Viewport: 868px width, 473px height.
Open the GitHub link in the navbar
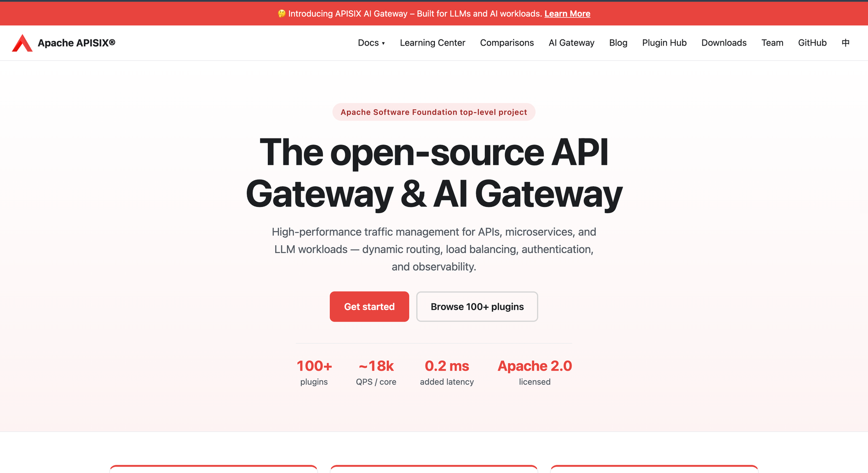point(812,43)
